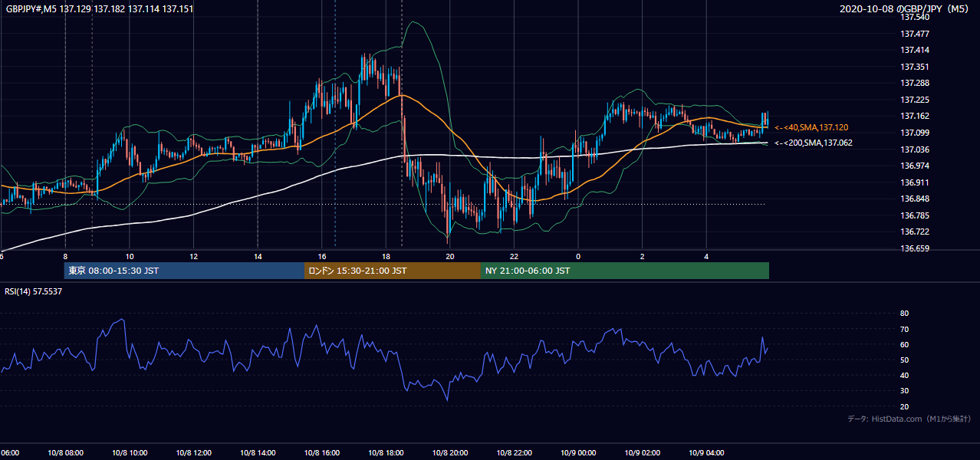This screenshot has height=460, width=980.
Task: Click the 200 SMA label 137.062
Action: [x=814, y=143]
